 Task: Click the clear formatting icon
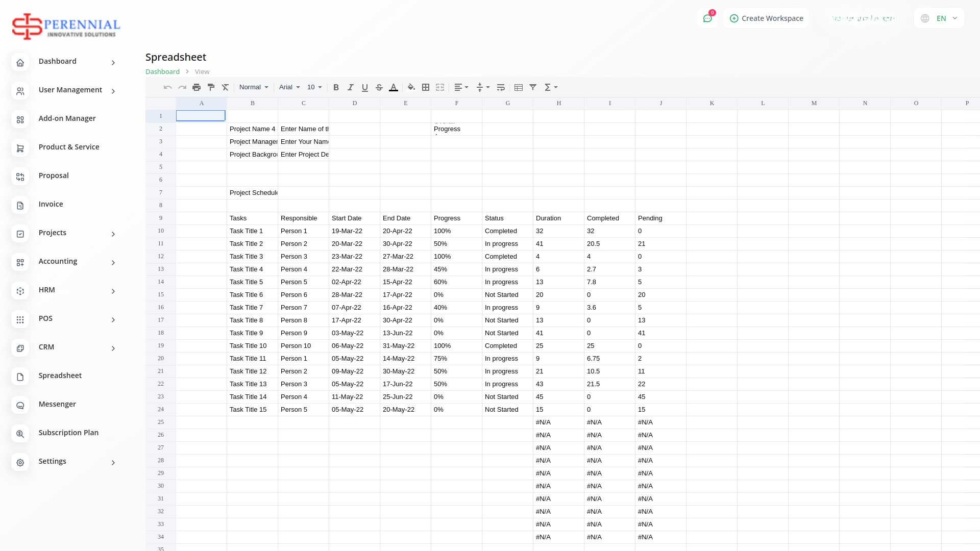[x=225, y=87]
